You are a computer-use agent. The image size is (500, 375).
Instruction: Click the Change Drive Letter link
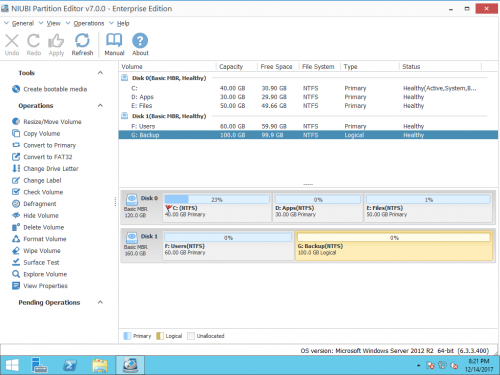[51, 169]
